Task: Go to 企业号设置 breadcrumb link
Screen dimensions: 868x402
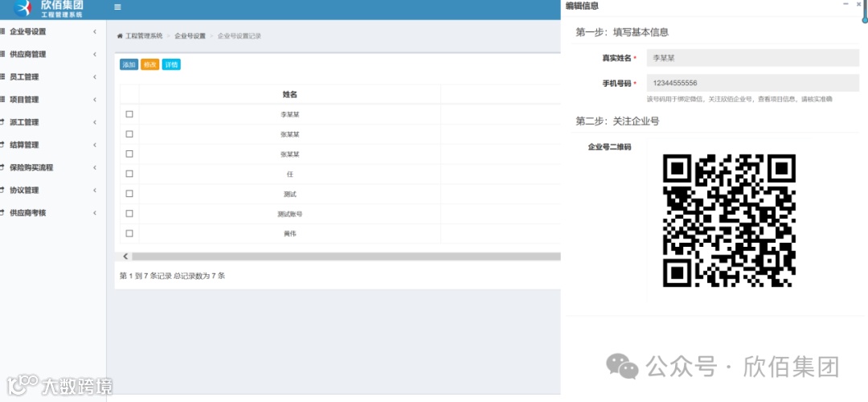Action: click(x=190, y=36)
